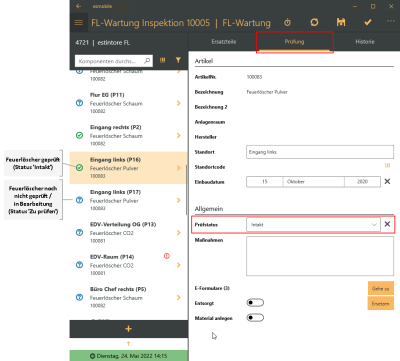The height and width of the screenshot is (361, 400).
Task: Maximize the esmobile window
Action: tap(373, 6)
